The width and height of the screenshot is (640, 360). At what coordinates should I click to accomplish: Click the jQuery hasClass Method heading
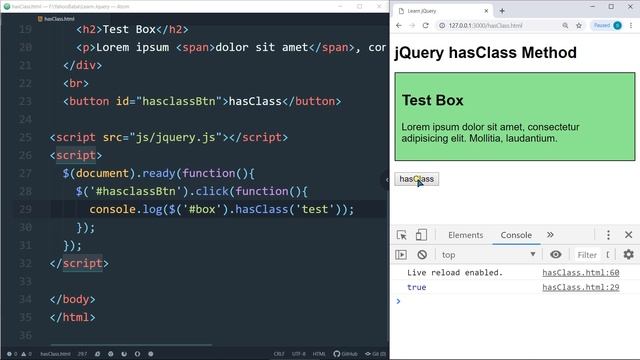coord(486,53)
